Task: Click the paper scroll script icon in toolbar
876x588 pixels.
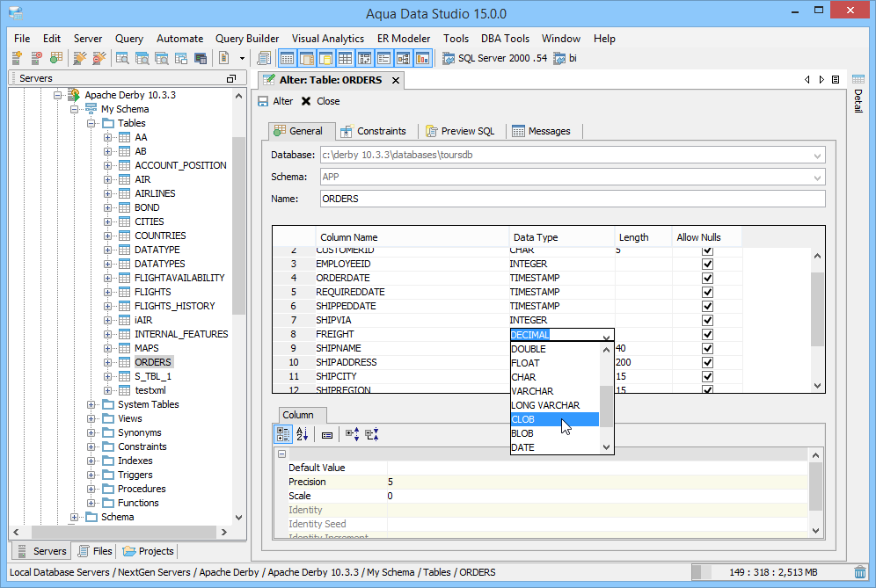Action: [264, 58]
